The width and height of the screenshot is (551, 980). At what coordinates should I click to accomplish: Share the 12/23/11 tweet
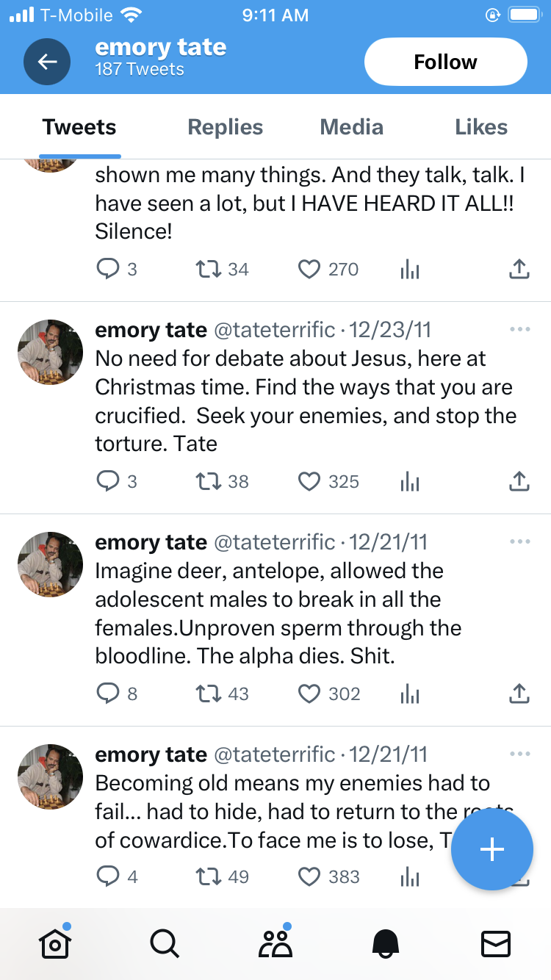[x=519, y=482]
